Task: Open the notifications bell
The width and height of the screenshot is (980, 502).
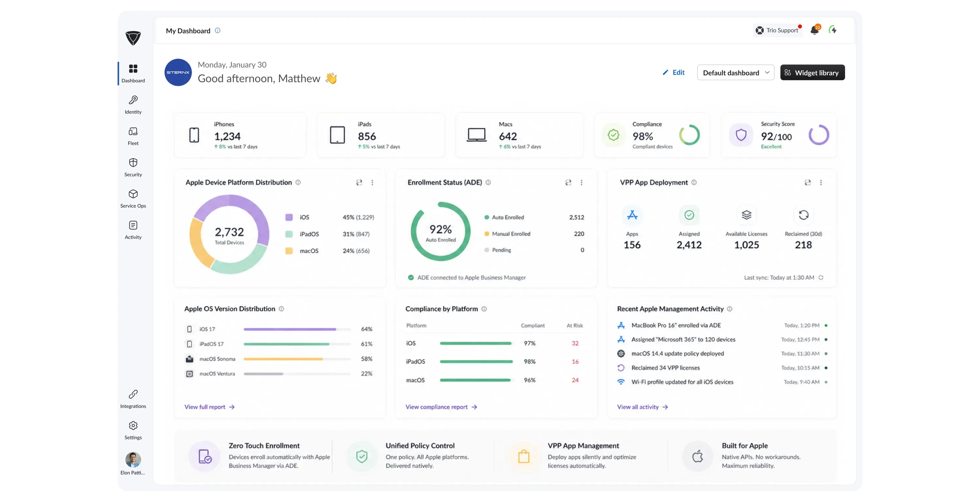Action: [x=814, y=30]
